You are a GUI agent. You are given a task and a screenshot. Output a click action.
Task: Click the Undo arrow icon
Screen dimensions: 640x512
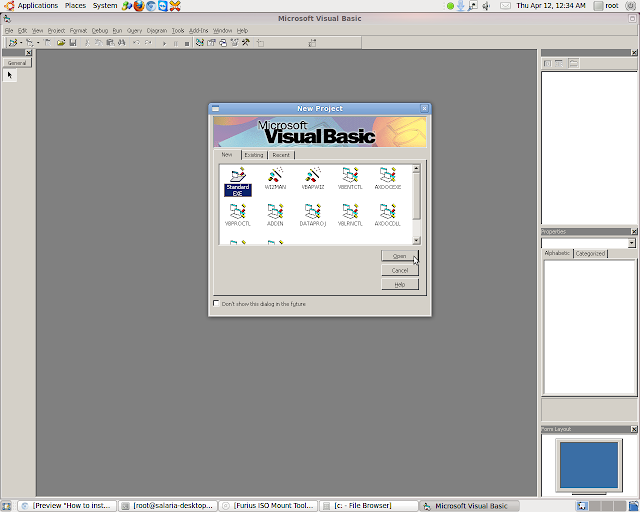click(x=136, y=42)
